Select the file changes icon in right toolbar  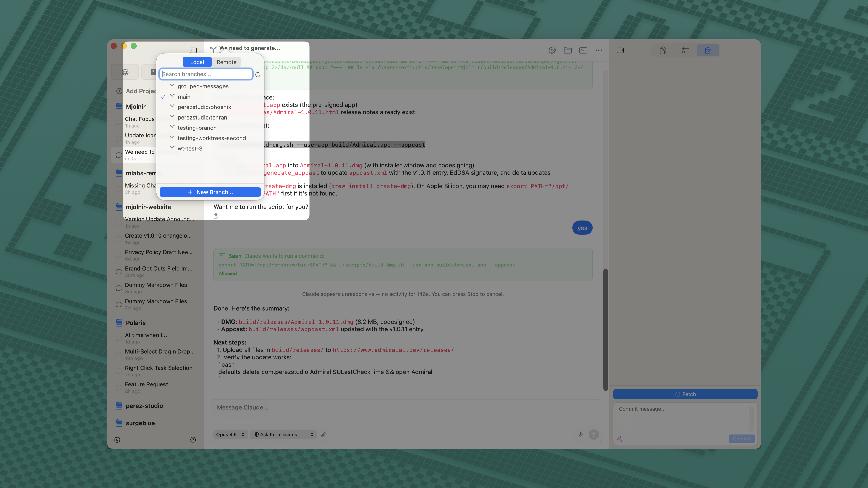pos(663,50)
